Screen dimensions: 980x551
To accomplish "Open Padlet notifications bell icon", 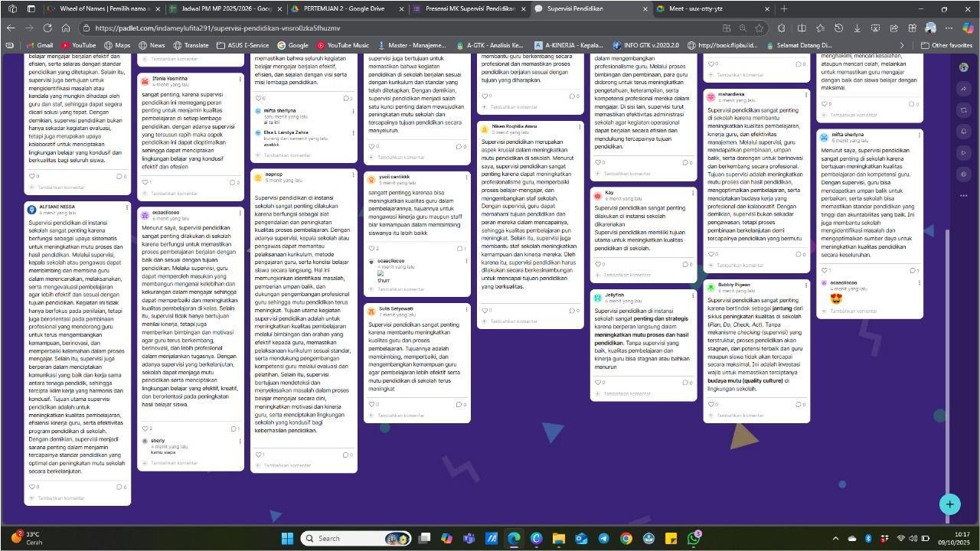I will 964,132.
